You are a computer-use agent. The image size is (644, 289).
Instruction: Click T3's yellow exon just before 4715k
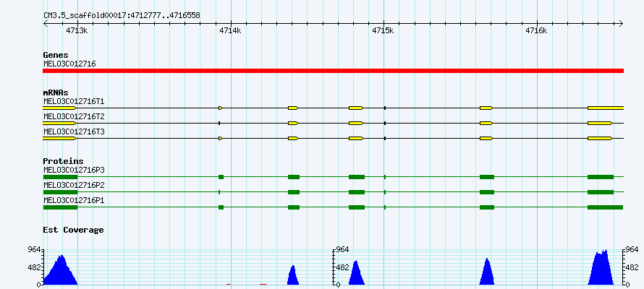click(356, 138)
